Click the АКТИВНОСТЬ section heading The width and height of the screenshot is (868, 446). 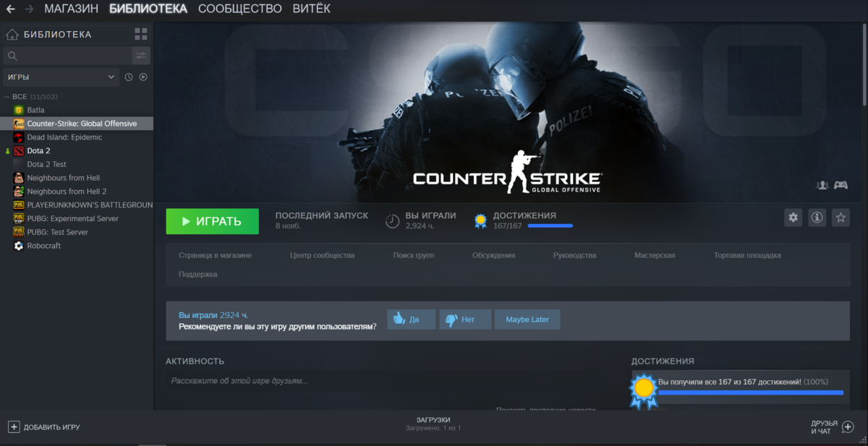(x=195, y=361)
